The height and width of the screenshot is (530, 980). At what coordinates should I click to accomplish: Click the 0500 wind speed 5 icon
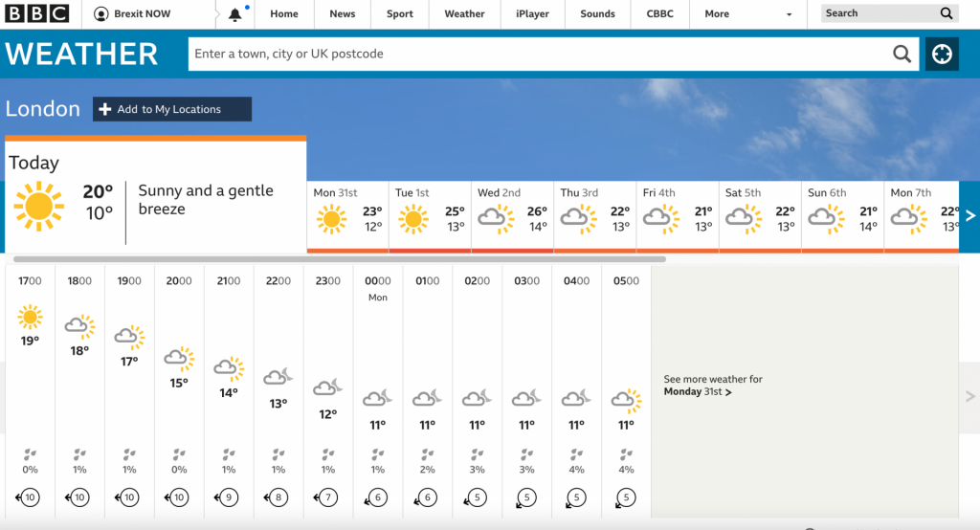[624, 498]
